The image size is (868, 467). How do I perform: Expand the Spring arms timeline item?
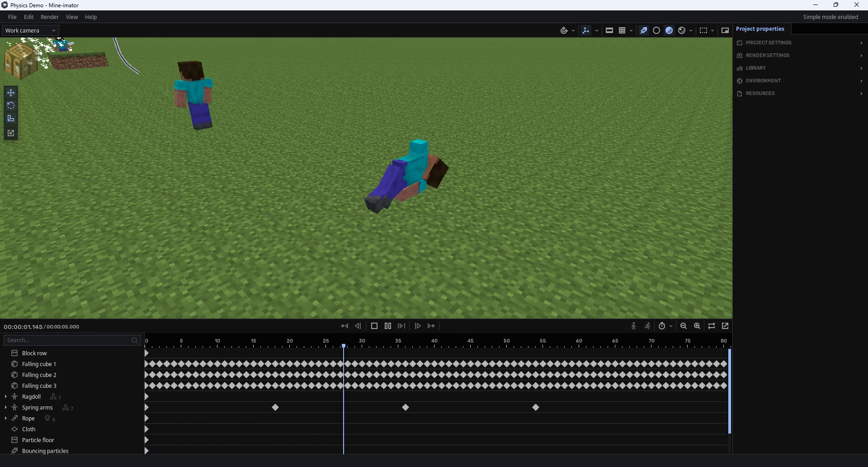point(5,407)
